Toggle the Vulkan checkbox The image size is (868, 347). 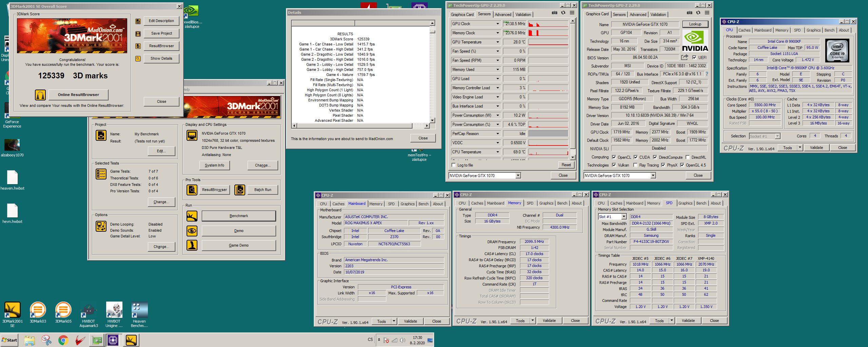[x=614, y=165]
